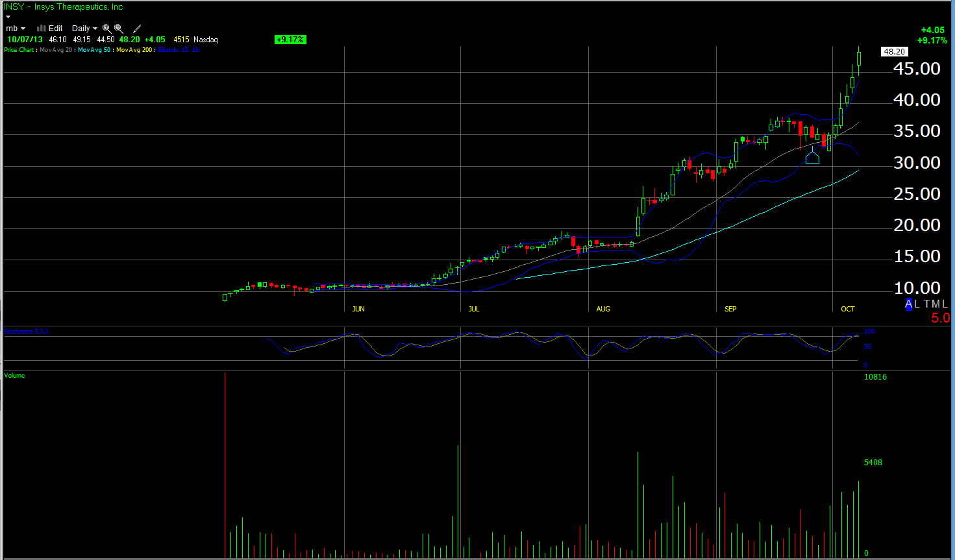Click the Edit chart button
Screen dimensions: 955x560
pos(56,29)
